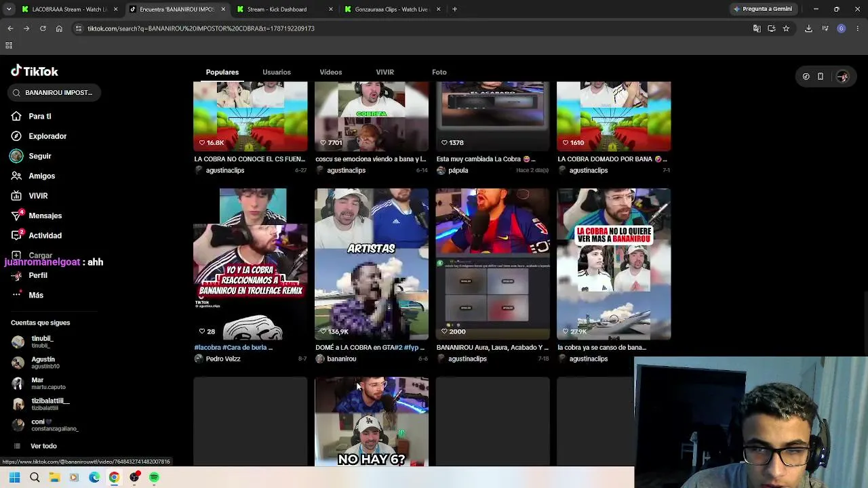Viewport: 868px width, 488px height.
Task: Select the Usuarios results tab
Action: point(277,72)
